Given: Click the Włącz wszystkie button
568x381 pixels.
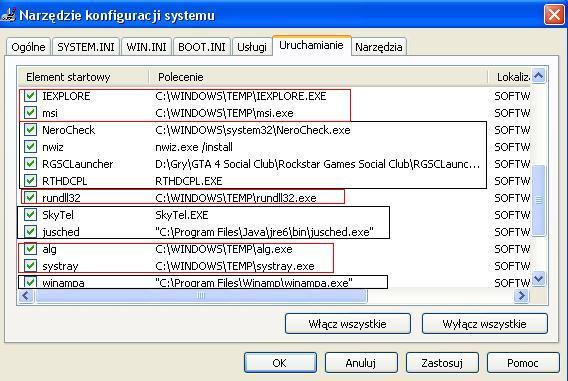Looking at the screenshot, I should [348, 323].
